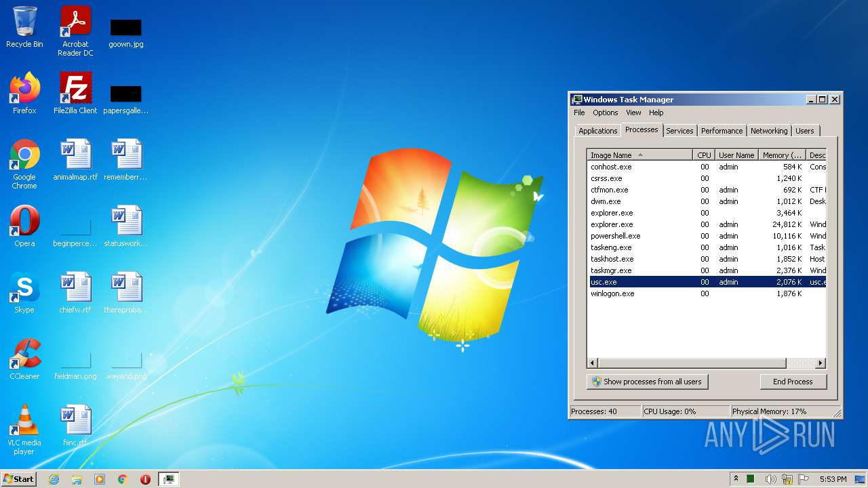The width and height of the screenshot is (868, 488).
Task: Open the File menu in Task Manager
Action: click(x=579, y=113)
